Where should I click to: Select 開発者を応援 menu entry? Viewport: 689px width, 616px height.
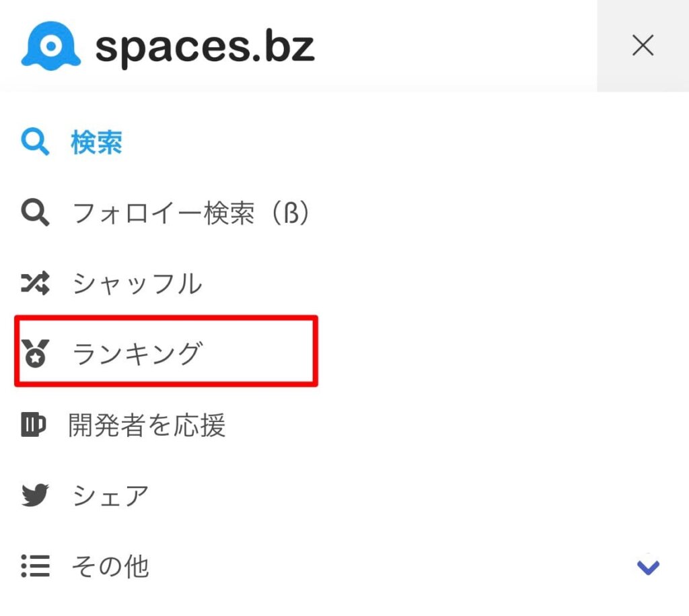[x=147, y=425]
